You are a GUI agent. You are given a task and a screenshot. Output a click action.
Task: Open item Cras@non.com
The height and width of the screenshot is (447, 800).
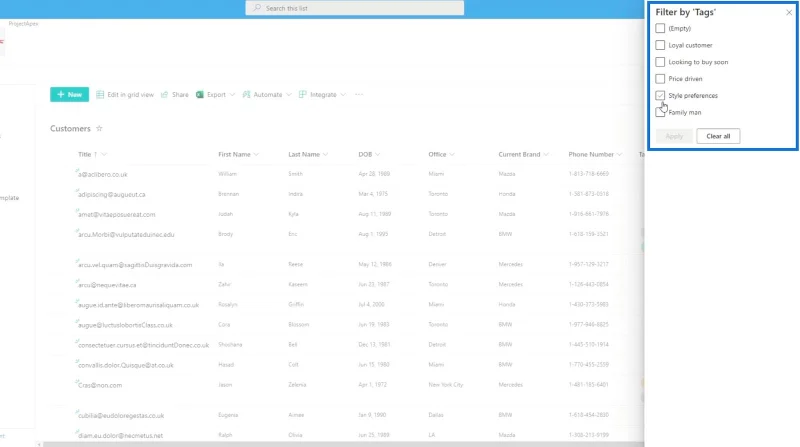(x=100, y=385)
